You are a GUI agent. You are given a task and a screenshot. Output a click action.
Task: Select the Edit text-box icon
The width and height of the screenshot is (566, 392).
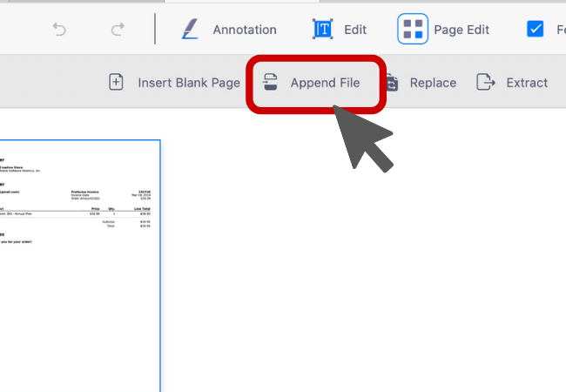(322, 29)
